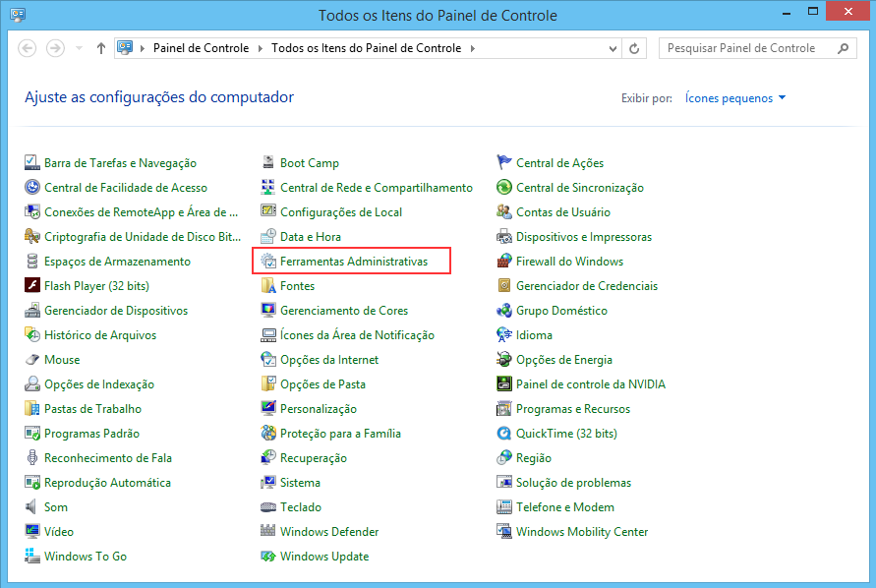Image resolution: width=876 pixels, height=588 pixels.
Task: Click the Contas de Usuário icon
Action: pos(504,211)
